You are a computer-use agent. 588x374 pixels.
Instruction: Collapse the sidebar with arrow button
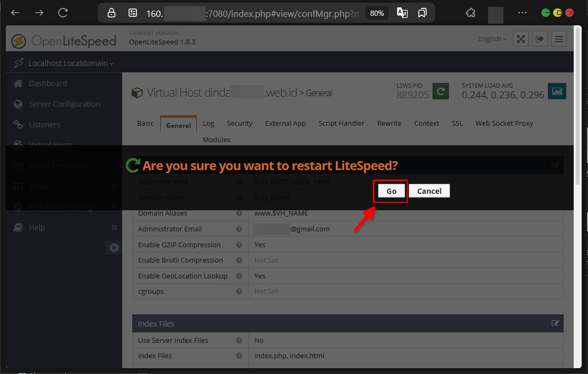tap(114, 248)
